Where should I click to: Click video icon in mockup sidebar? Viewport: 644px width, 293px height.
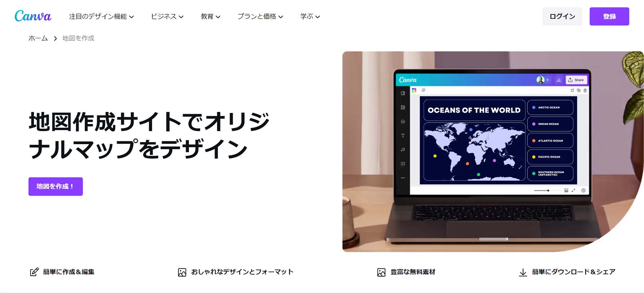point(403,164)
